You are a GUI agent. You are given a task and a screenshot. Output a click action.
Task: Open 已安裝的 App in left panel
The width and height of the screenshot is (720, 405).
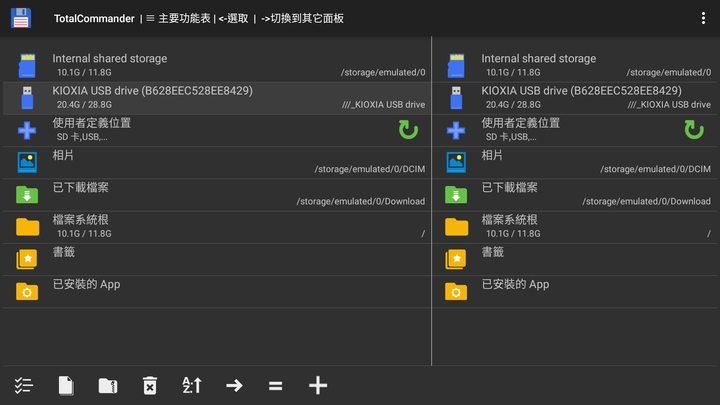(217, 292)
